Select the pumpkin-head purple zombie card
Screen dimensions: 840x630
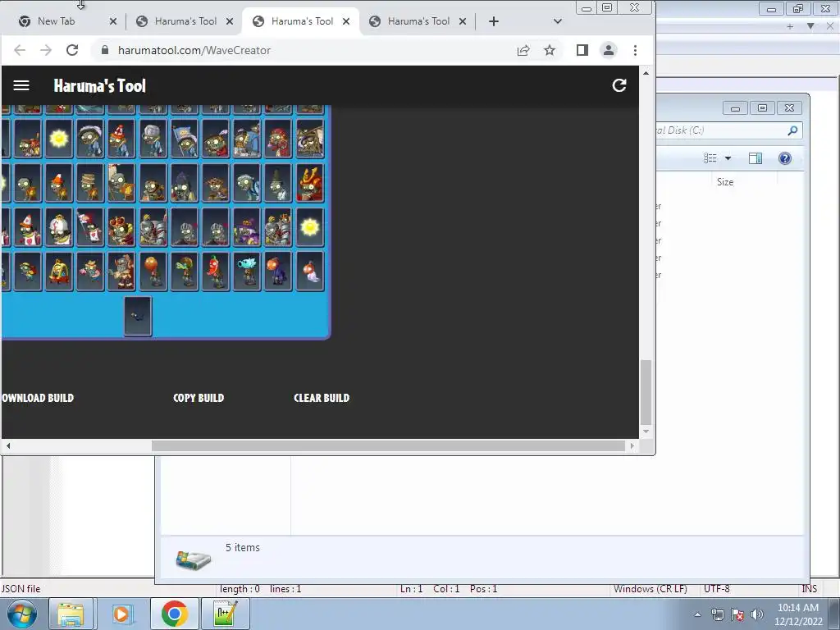click(279, 272)
